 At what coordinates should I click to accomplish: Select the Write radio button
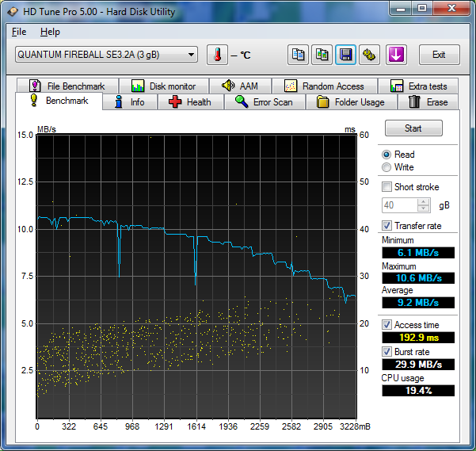[x=387, y=167]
